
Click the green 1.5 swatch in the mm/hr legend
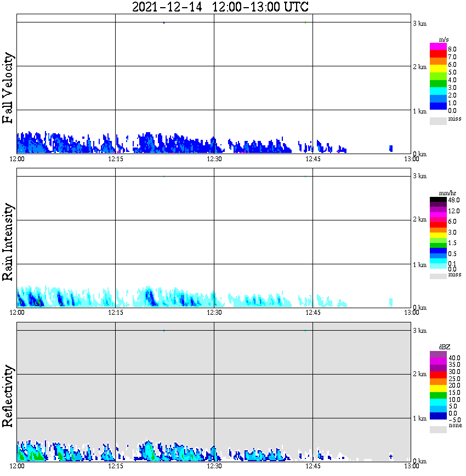click(x=438, y=246)
